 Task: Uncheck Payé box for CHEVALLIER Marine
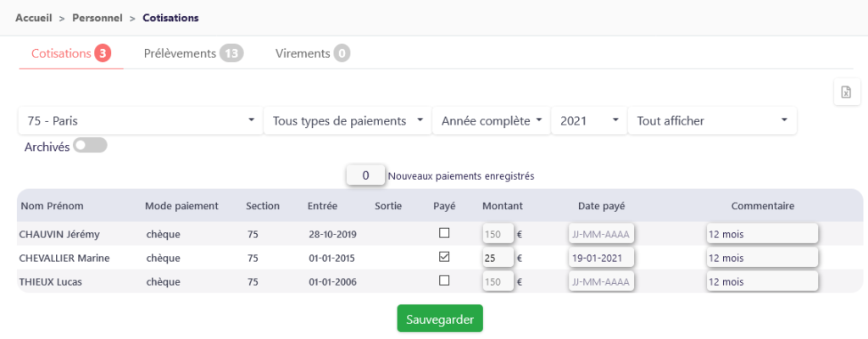coord(444,257)
